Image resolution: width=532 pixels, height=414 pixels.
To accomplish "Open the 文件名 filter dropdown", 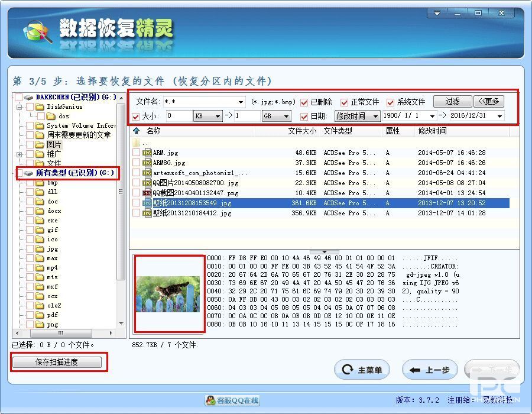I will click(x=239, y=102).
